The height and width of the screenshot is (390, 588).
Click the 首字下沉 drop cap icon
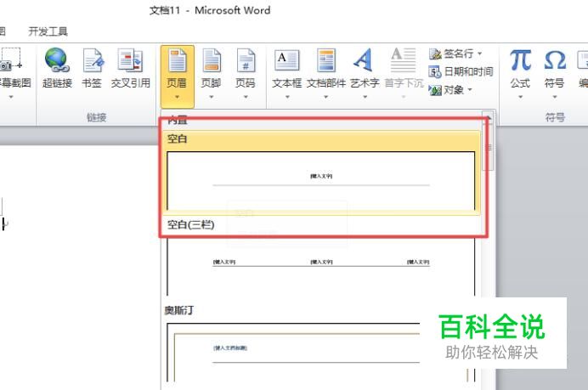coord(403,60)
